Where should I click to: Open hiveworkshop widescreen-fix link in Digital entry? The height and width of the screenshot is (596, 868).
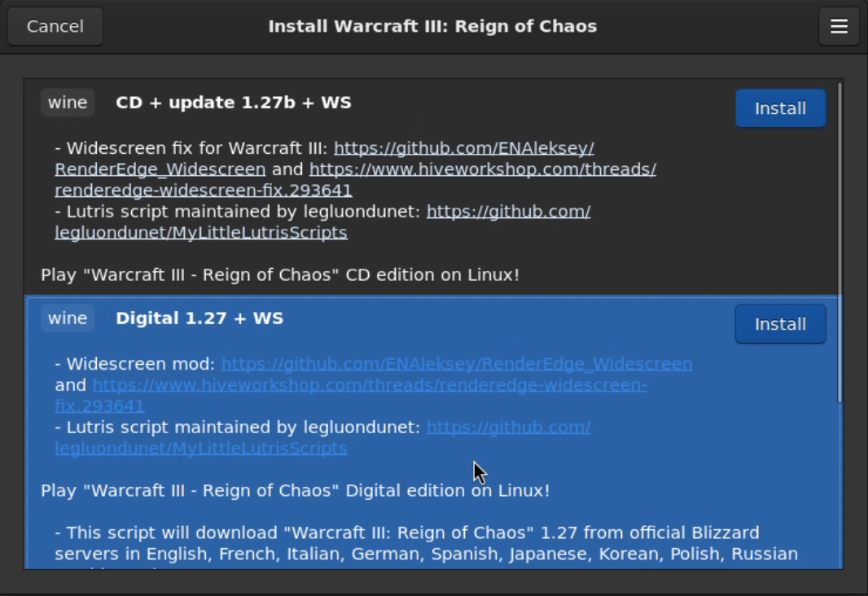(x=350, y=395)
